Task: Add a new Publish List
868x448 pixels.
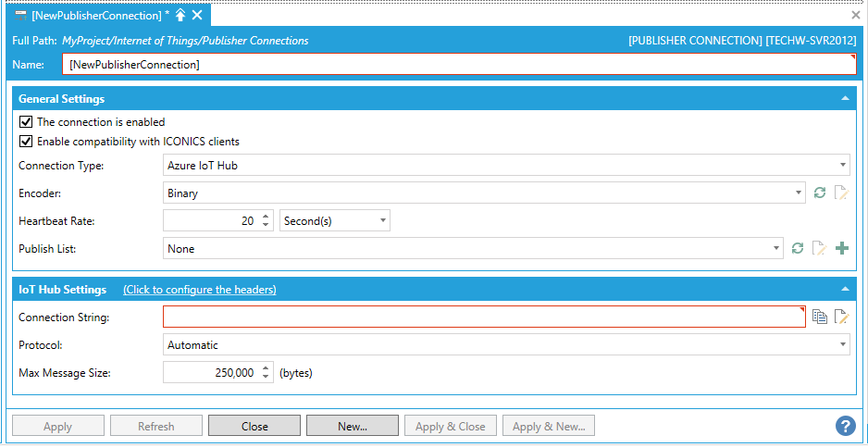Action: click(841, 248)
